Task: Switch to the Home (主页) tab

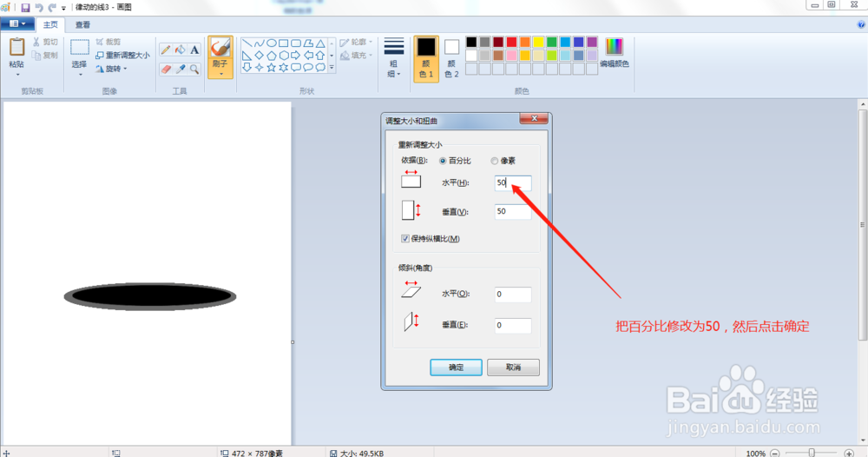Action: pos(50,24)
